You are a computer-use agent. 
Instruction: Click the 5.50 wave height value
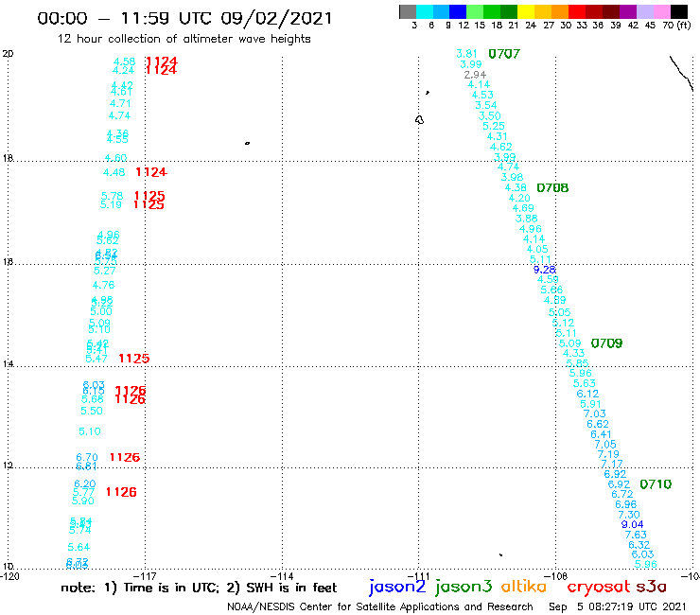pos(92,412)
